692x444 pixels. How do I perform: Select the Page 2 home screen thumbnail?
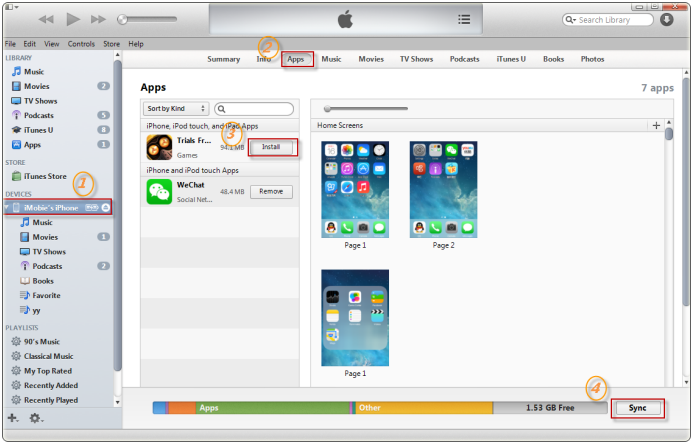pyautogui.click(x=443, y=189)
